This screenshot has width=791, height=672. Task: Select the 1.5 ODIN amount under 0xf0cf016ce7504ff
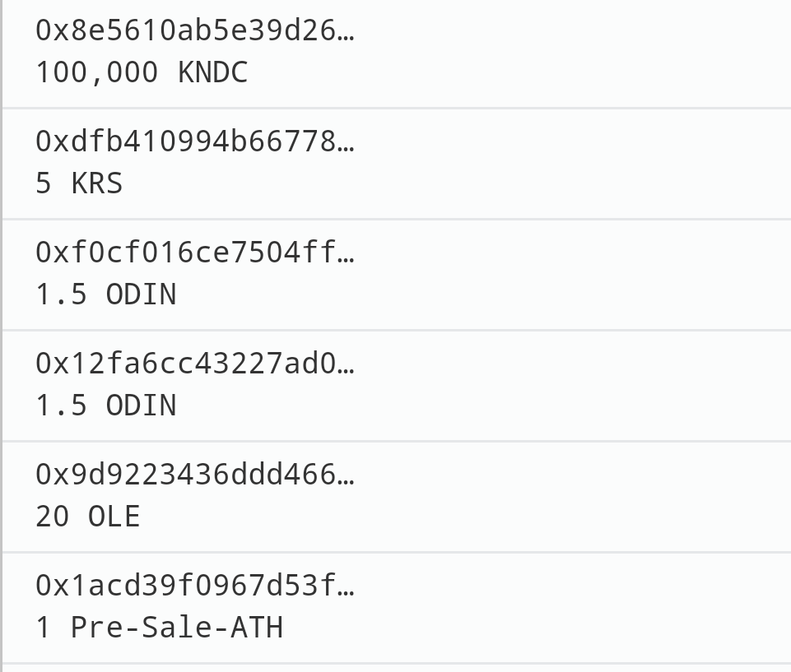coord(106,294)
